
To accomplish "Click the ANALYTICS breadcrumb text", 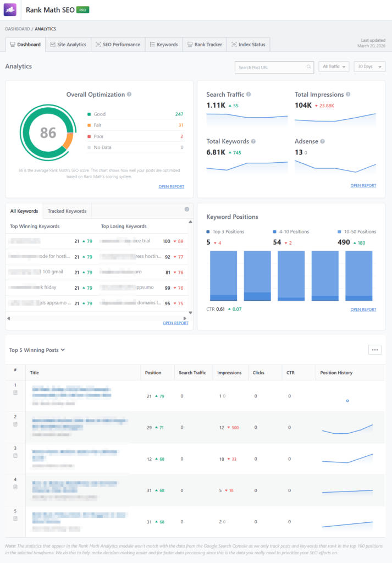I will tap(45, 29).
